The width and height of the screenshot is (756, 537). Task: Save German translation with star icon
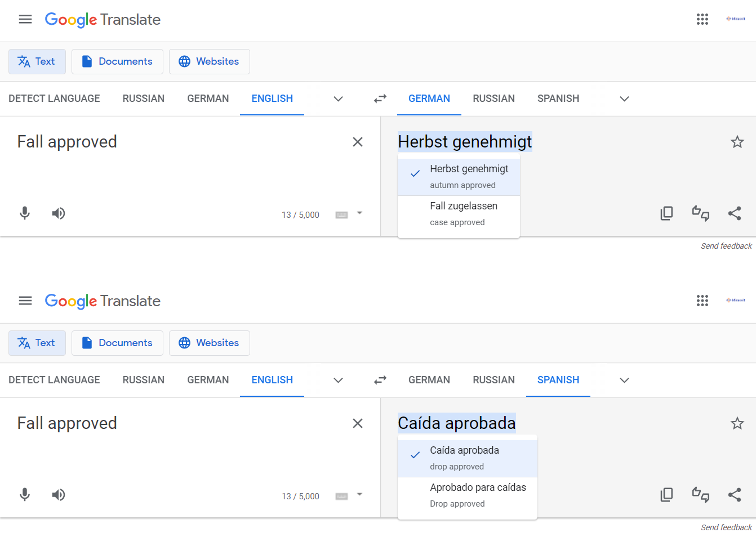pyautogui.click(x=737, y=142)
